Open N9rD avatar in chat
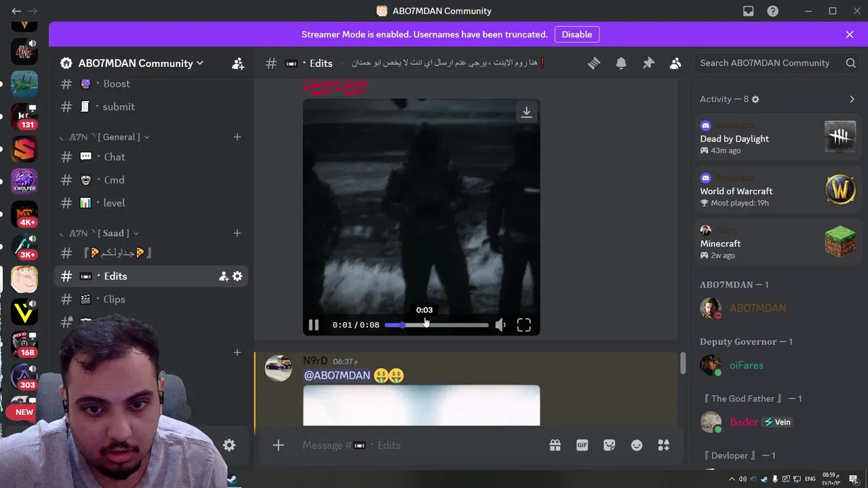This screenshot has height=488, width=868. [278, 367]
